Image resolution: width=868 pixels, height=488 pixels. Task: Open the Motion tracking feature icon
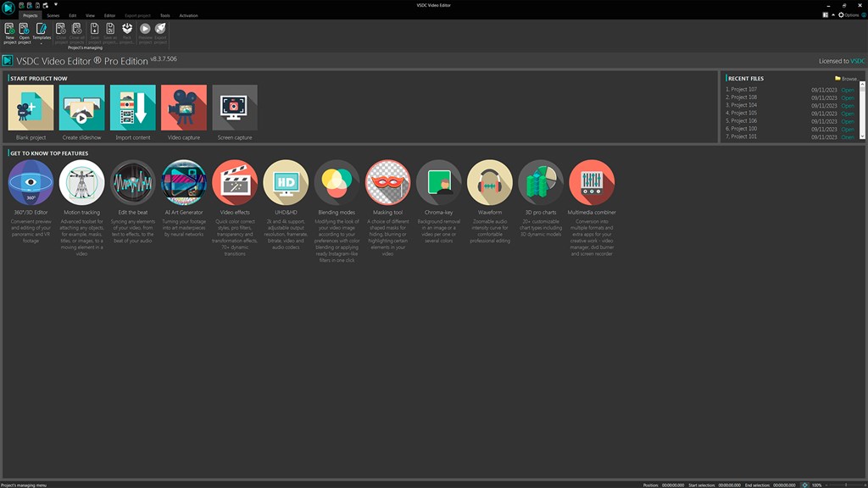(x=82, y=182)
